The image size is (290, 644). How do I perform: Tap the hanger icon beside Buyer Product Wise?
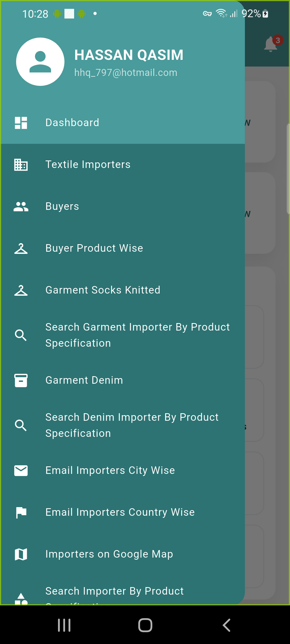pos(21,248)
